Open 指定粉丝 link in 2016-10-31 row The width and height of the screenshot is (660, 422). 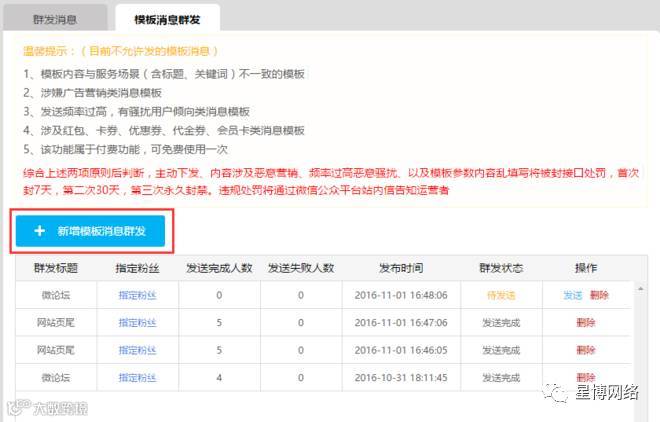point(138,377)
